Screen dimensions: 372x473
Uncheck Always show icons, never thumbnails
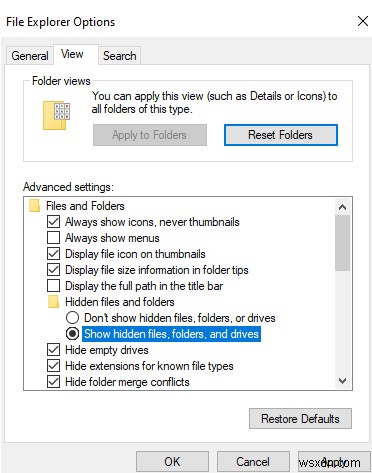click(x=53, y=222)
